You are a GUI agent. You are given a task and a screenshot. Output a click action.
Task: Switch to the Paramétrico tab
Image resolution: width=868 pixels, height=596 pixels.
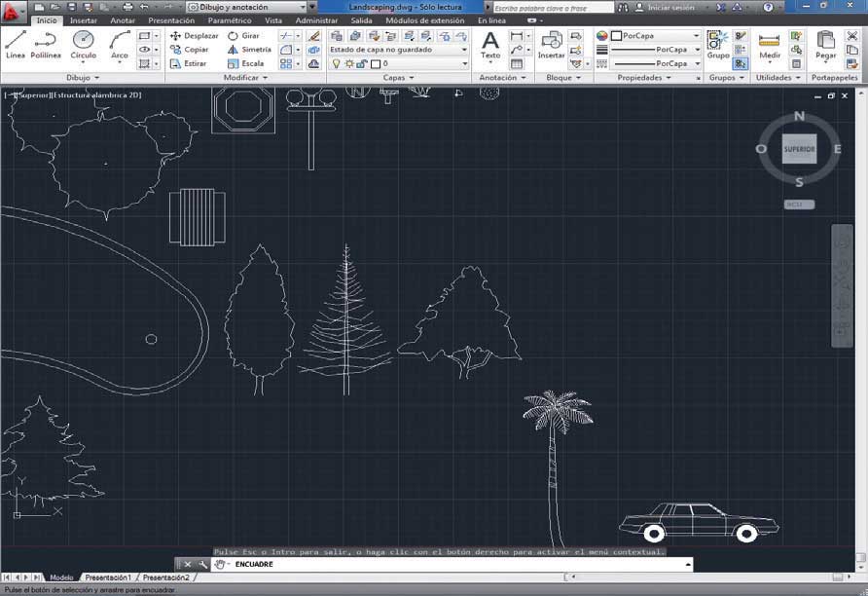(230, 20)
